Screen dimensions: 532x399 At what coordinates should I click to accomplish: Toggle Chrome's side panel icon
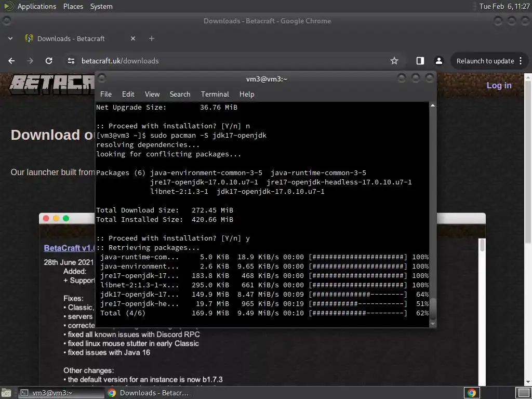coord(420,61)
